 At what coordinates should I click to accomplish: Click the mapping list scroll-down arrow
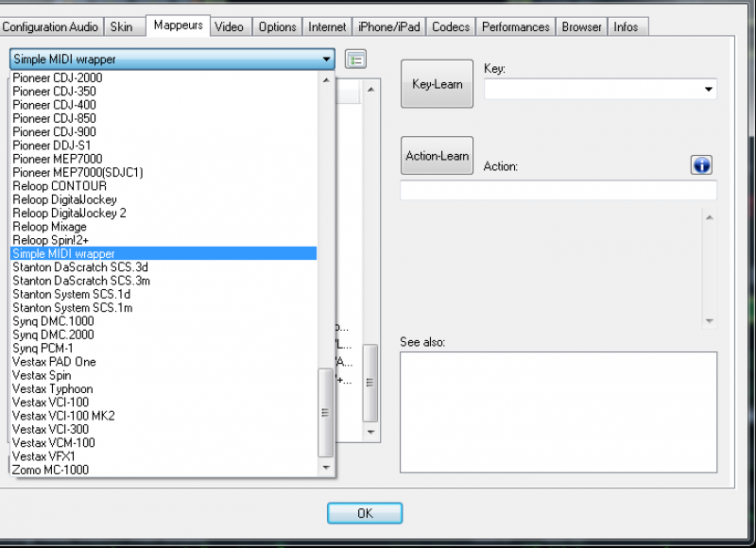370,432
